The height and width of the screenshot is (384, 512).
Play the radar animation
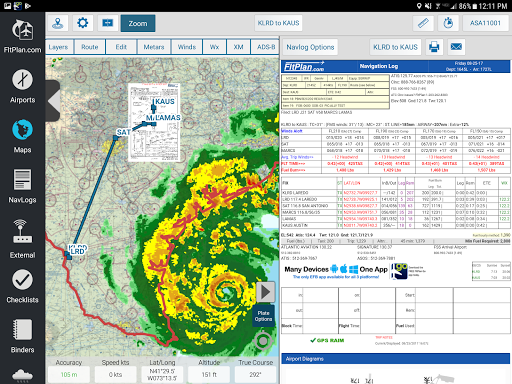click(x=265, y=292)
